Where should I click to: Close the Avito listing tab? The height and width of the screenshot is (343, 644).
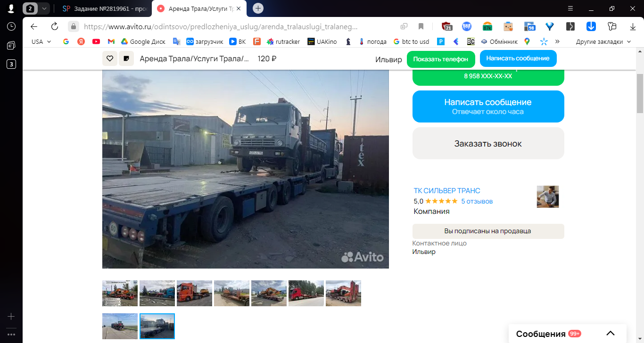click(239, 8)
